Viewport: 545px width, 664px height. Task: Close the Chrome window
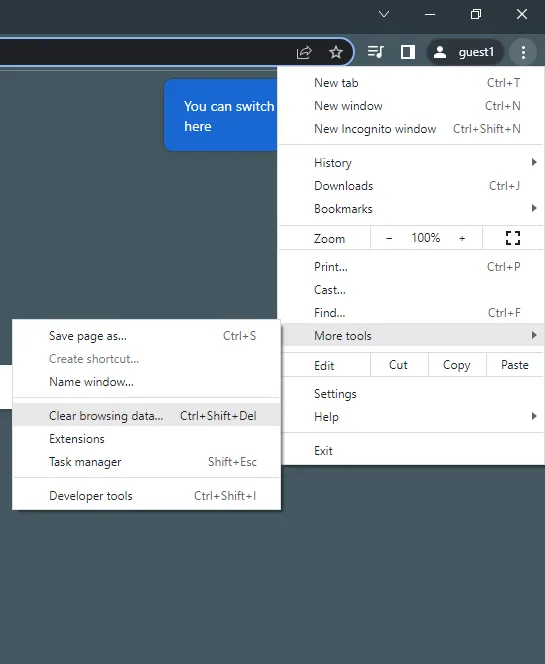[522, 14]
